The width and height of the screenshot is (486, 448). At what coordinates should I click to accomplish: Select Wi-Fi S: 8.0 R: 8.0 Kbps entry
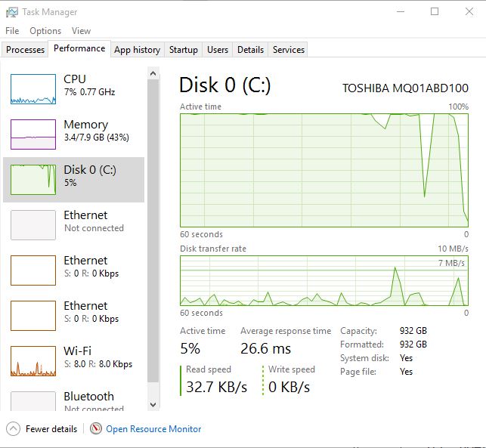coord(73,361)
